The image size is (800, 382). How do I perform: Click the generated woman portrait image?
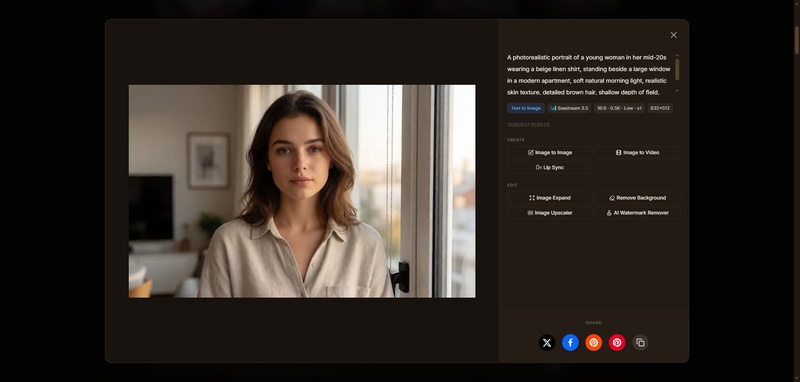click(x=302, y=191)
